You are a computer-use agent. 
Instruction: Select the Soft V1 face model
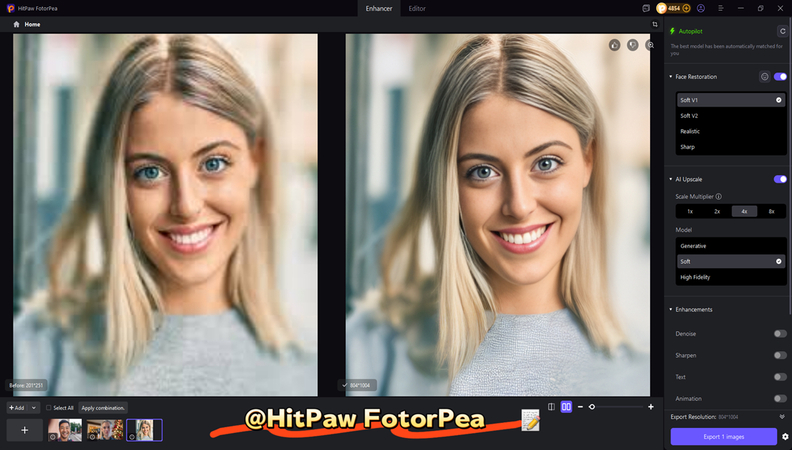[x=731, y=100]
